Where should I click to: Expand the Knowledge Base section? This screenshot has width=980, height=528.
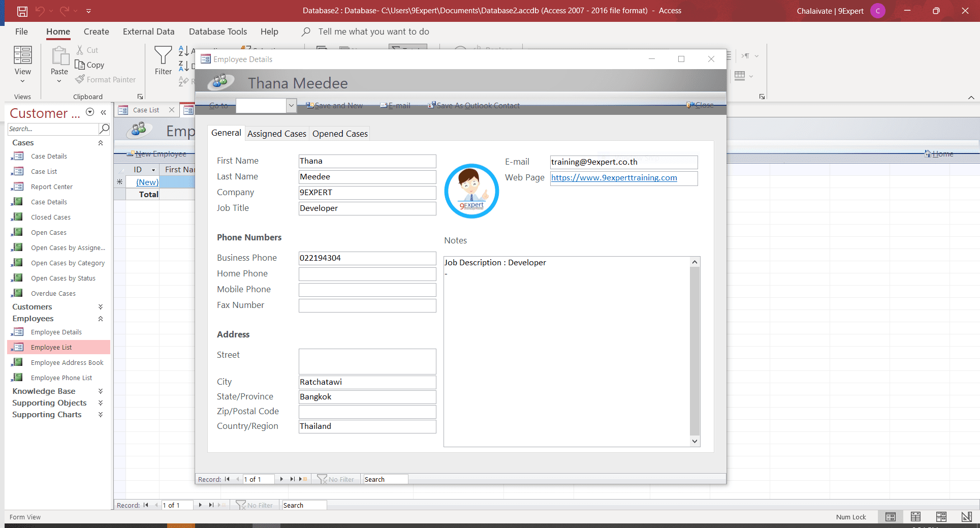tap(100, 391)
